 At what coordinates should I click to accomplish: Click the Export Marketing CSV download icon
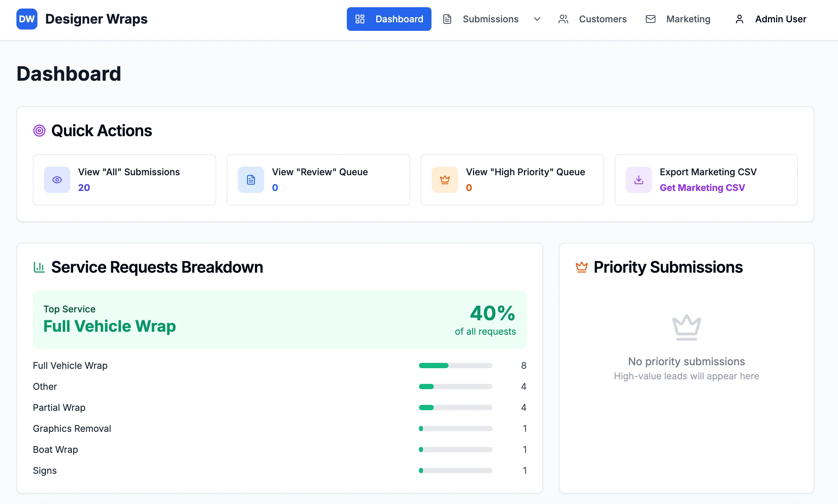[x=639, y=180]
